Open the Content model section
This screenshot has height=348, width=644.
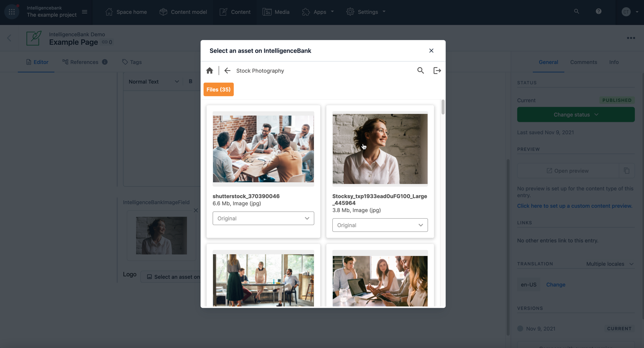click(x=183, y=12)
